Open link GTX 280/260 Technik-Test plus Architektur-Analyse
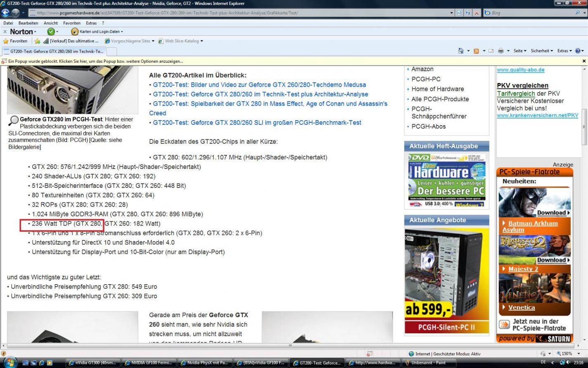 (260, 94)
